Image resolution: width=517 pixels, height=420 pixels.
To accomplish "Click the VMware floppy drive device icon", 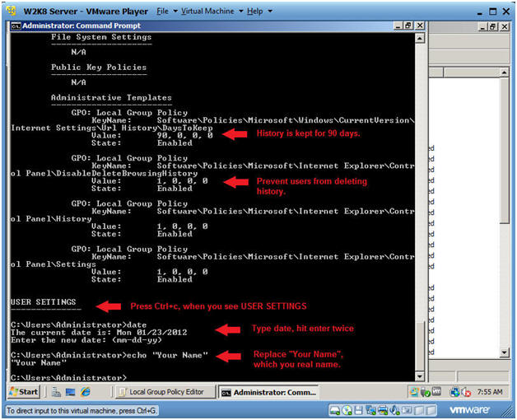I will click(x=358, y=410).
